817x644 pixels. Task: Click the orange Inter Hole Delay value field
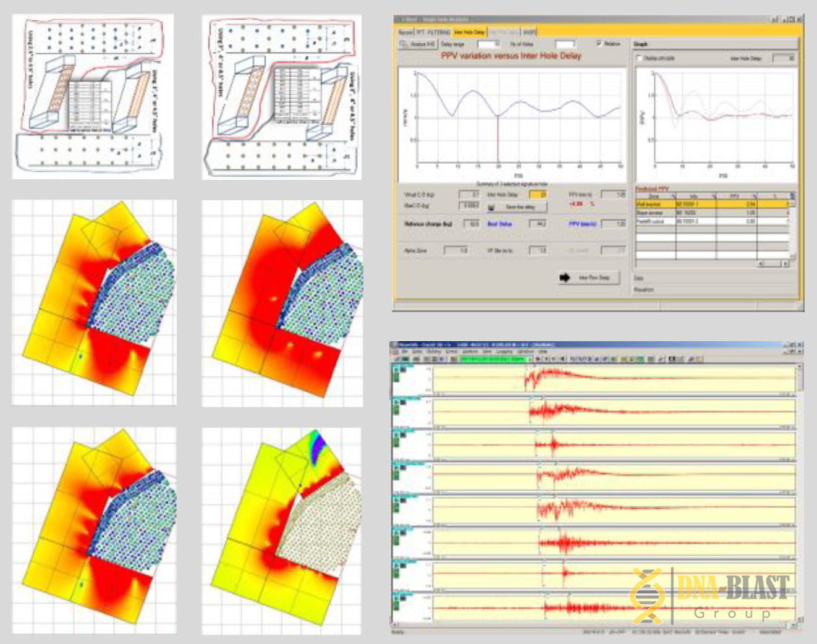538,194
